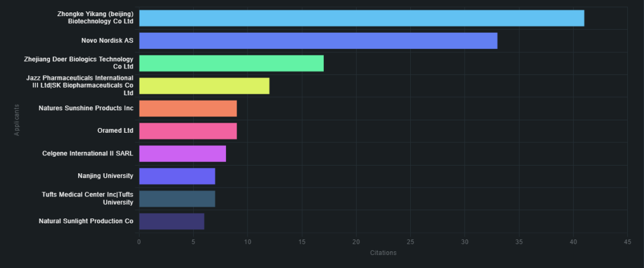The image size is (644, 268).
Task: Click the x-axis tick label 20
Action: pos(356,242)
